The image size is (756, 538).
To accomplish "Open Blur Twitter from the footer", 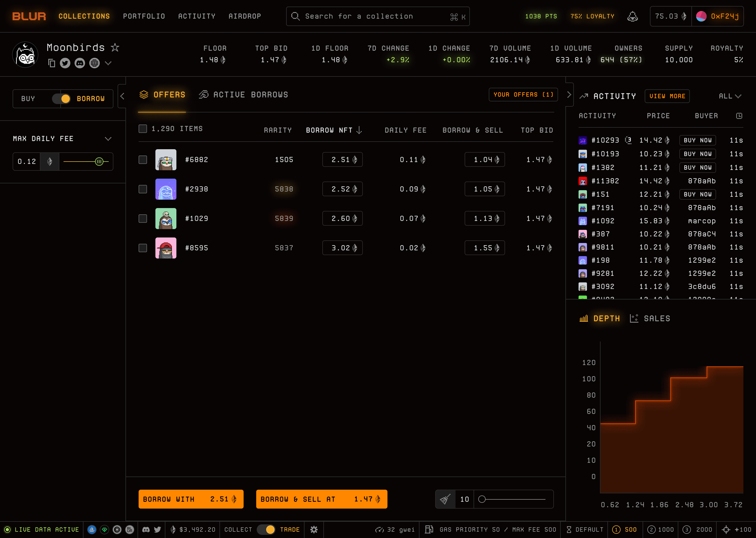I will tap(157, 529).
